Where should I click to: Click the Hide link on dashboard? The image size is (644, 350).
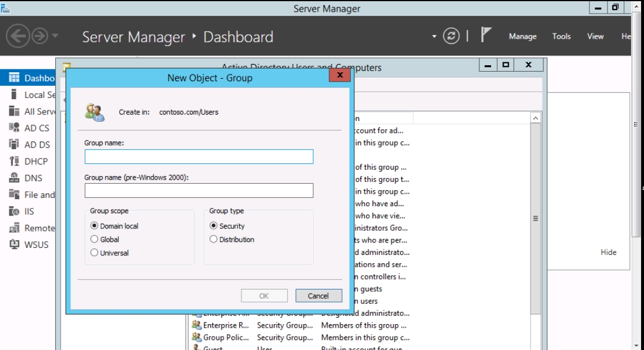pyautogui.click(x=608, y=253)
